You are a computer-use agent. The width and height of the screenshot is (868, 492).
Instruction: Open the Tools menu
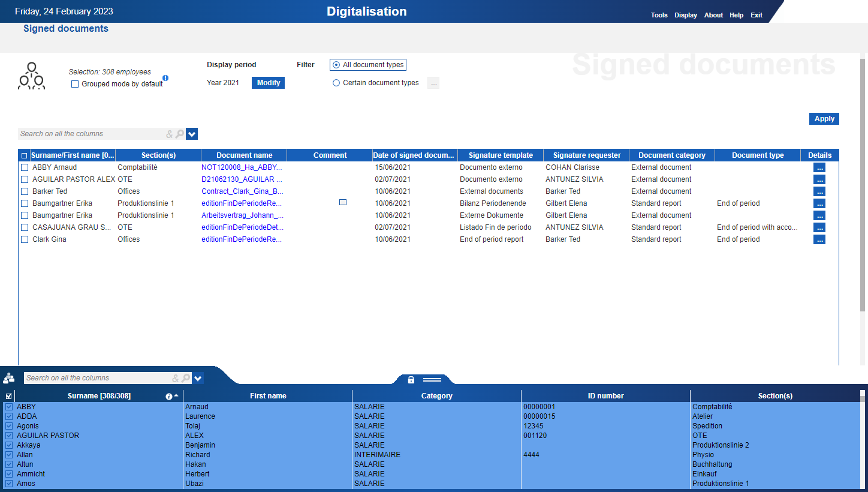click(659, 15)
